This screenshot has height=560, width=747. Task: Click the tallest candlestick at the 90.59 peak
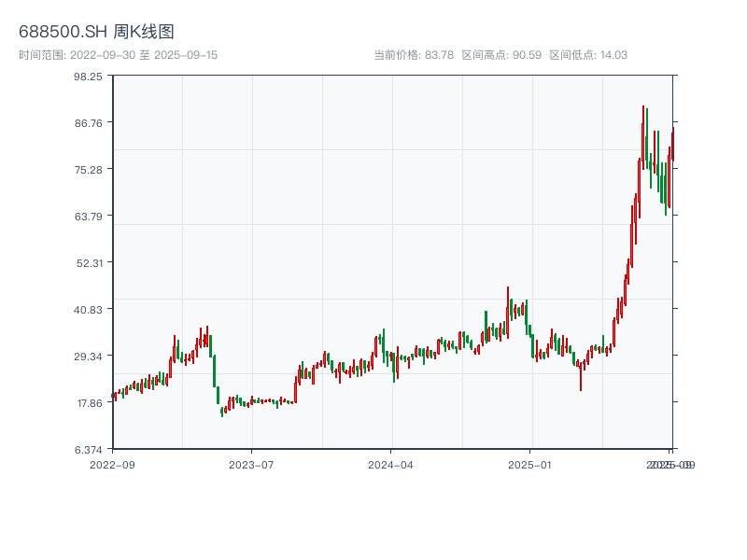pos(642,138)
